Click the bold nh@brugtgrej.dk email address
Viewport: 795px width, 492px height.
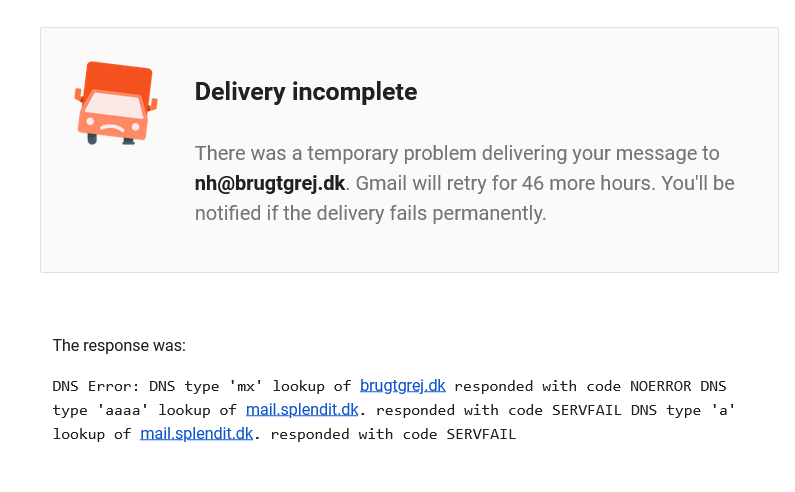click(270, 183)
